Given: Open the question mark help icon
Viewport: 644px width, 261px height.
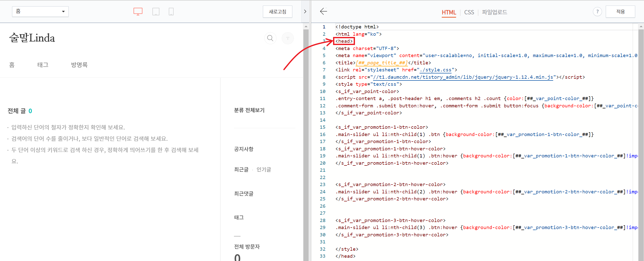Looking at the screenshot, I should coord(597,12).
